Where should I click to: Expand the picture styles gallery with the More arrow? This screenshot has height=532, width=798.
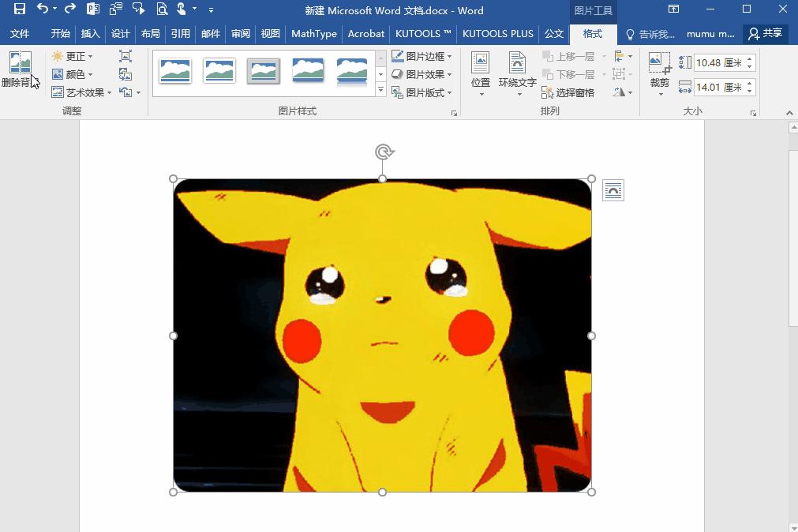pos(380,92)
